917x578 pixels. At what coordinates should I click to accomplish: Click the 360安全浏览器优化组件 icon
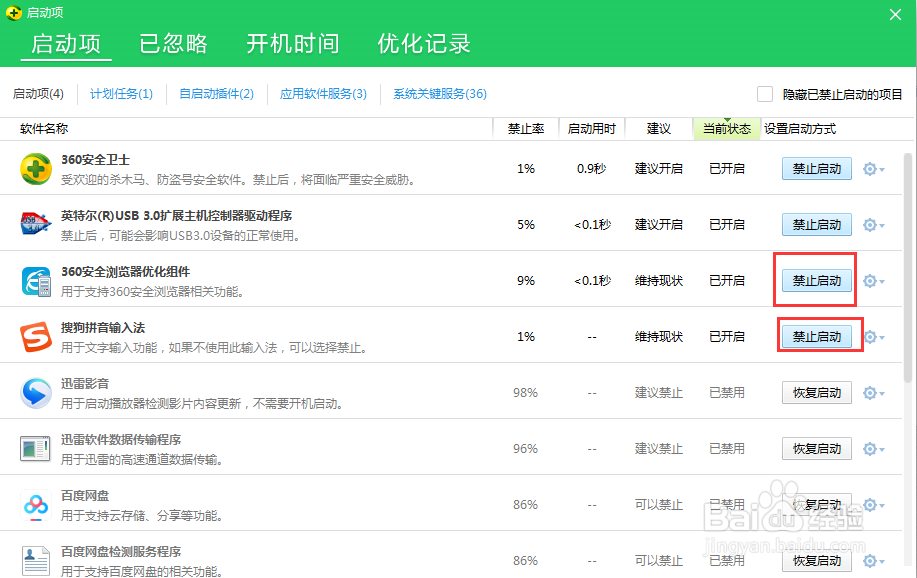click(36, 281)
